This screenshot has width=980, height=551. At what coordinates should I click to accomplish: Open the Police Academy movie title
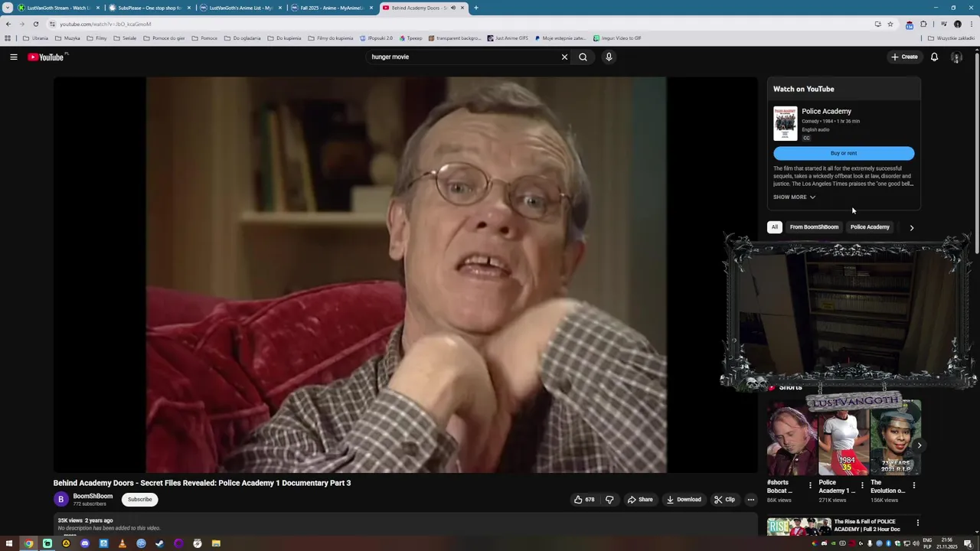tap(826, 112)
